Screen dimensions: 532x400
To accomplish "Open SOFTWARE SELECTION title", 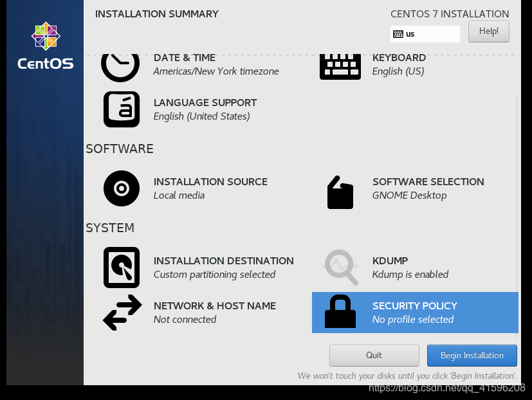I will pyautogui.click(x=428, y=181).
